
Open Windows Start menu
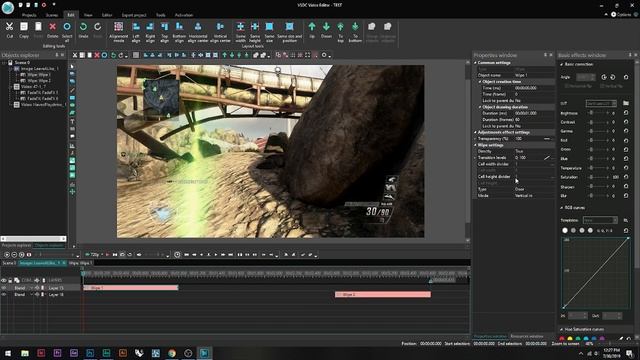click(8, 353)
